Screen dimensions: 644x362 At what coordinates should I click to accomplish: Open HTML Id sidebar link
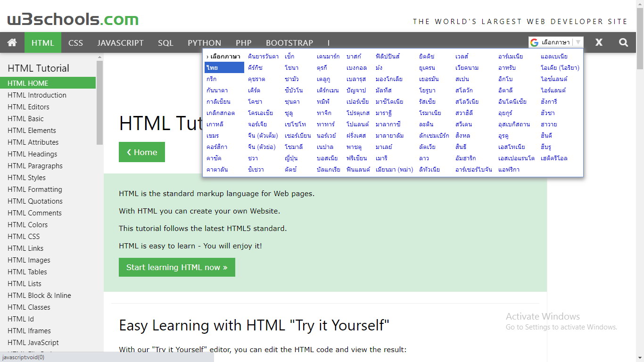(x=21, y=319)
